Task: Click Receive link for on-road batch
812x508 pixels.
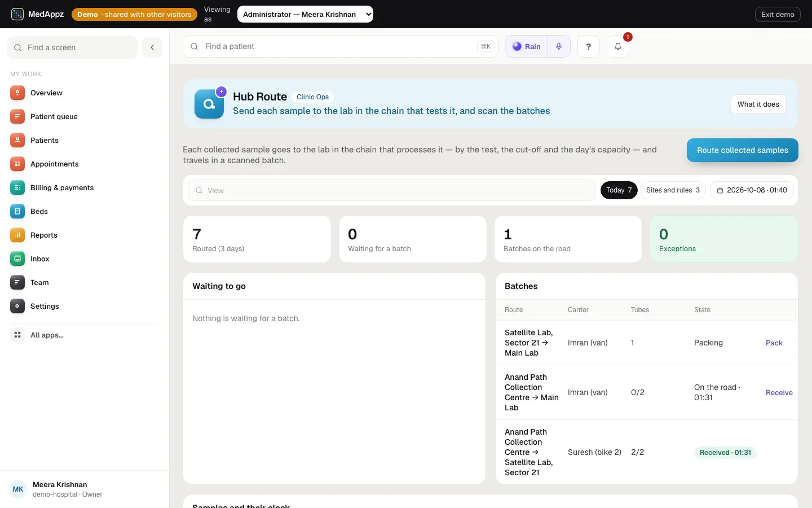Action: (x=779, y=392)
